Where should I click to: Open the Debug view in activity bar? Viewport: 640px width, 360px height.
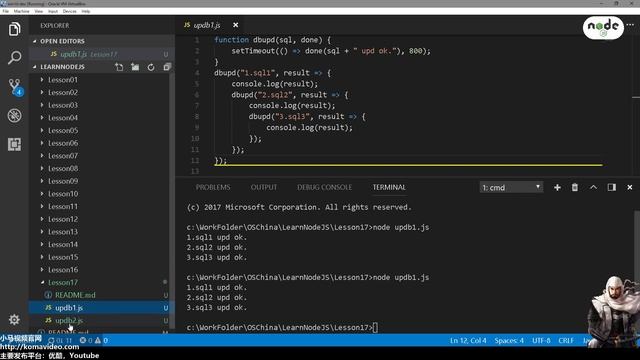tap(14, 116)
